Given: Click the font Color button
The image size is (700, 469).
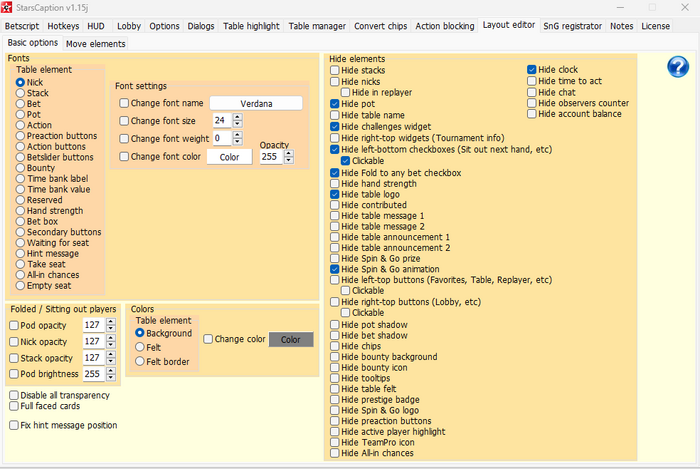Looking at the screenshot, I should click(229, 157).
